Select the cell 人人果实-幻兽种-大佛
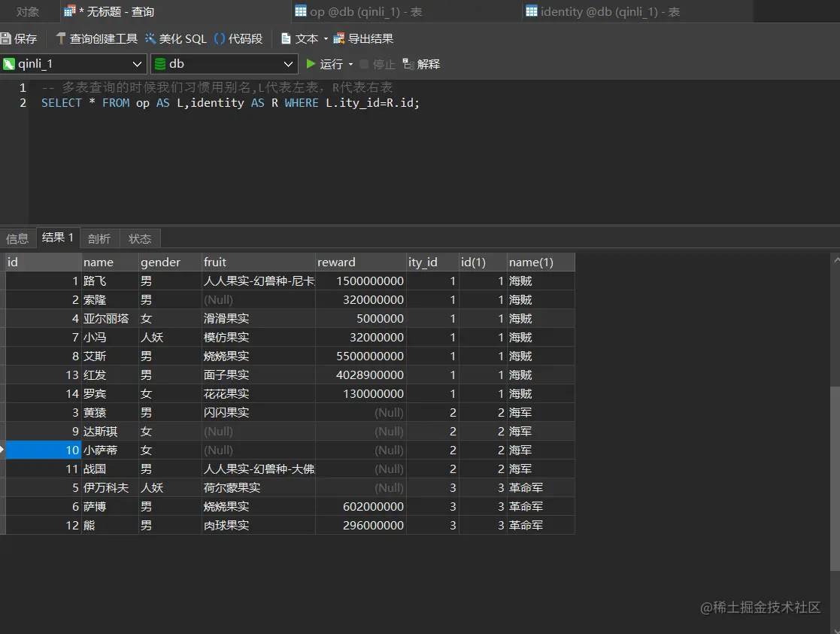Image resolution: width=840 pixels, height=634 pixels. 258,469
